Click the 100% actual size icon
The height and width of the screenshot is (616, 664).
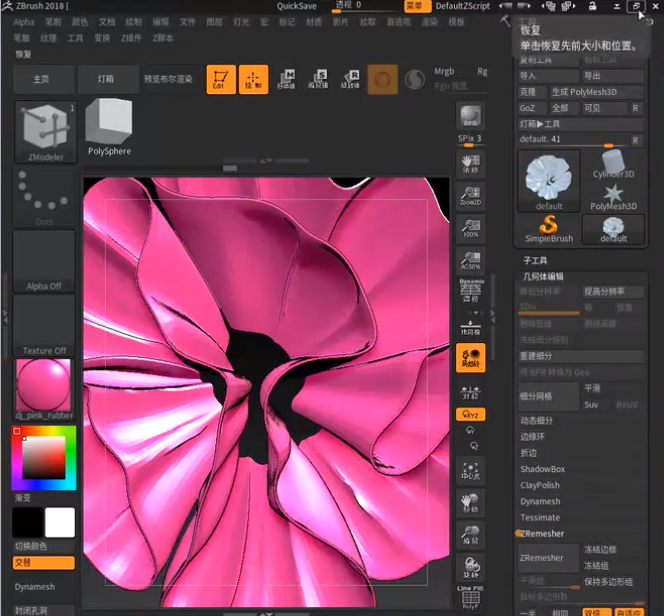(470, 229)
